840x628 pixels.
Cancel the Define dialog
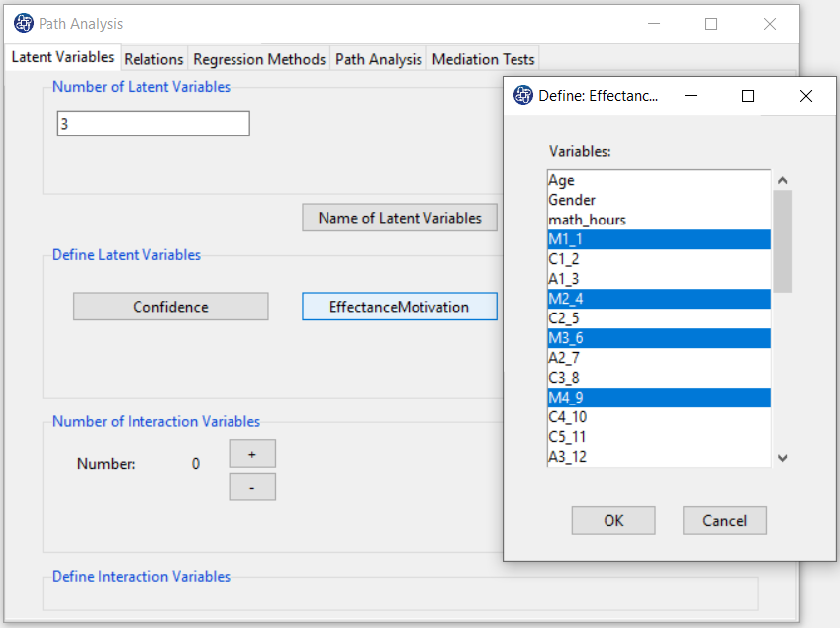(x=724, y=521)
